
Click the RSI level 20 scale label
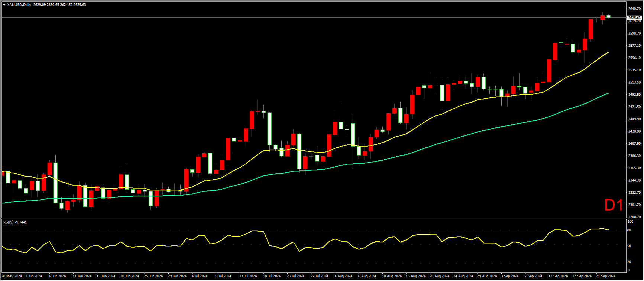[629, 262]
